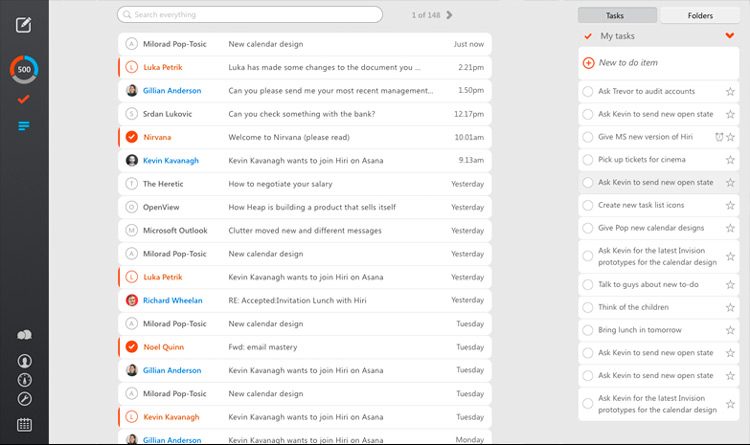Screen dimensions: 750x445
Task: Open Noel Quinn's Fwd: email mastery
Action: pyautogui.click(x=305, y=347)
